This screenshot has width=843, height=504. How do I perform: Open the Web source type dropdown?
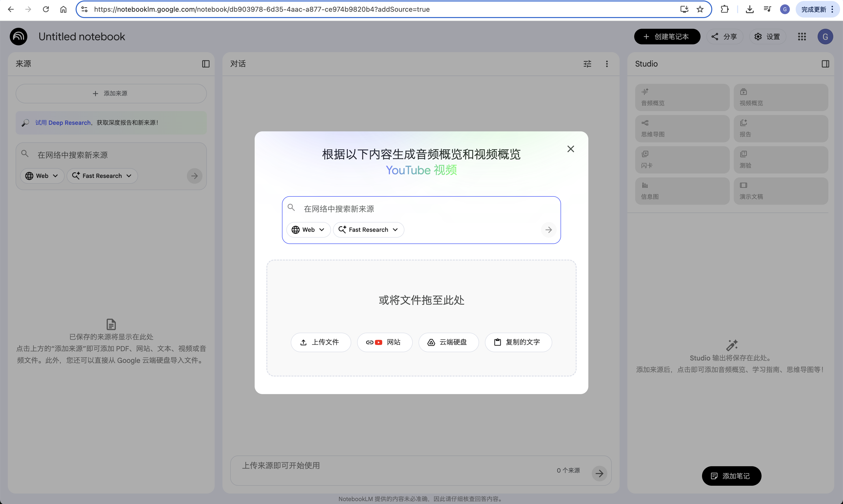click(308, 230)
